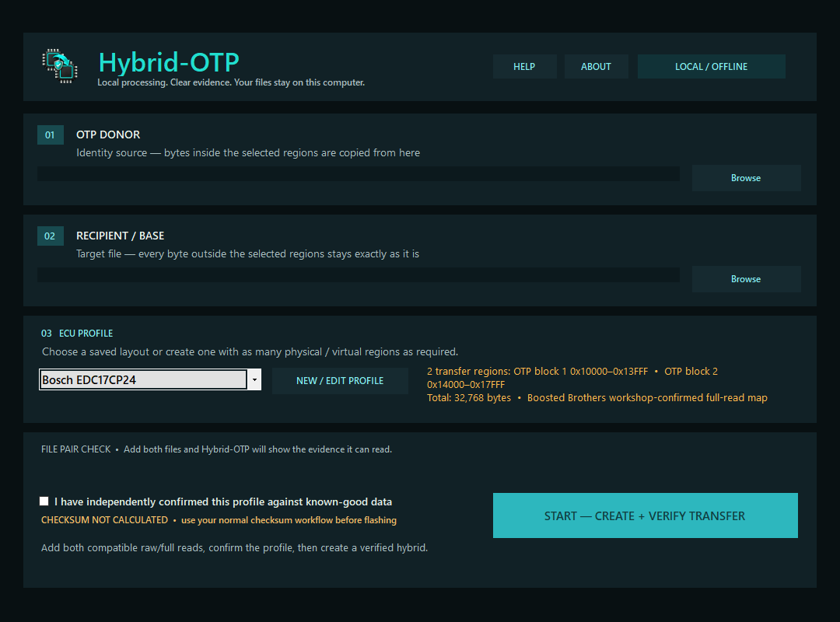The height and width of the screenshot is (622, 840).
Task: Browse for the OTP donor file
Action: [x=746, y=178]
